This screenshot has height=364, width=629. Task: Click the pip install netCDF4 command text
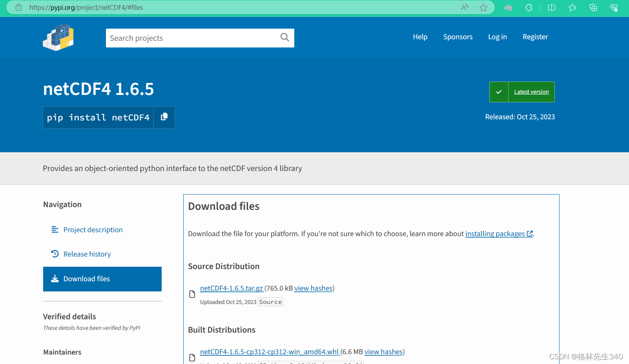[98, 117]
